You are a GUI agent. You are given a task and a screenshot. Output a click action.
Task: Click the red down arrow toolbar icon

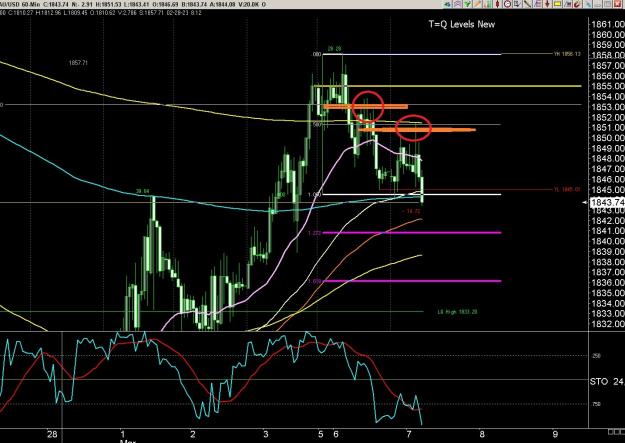click(547, 4)
